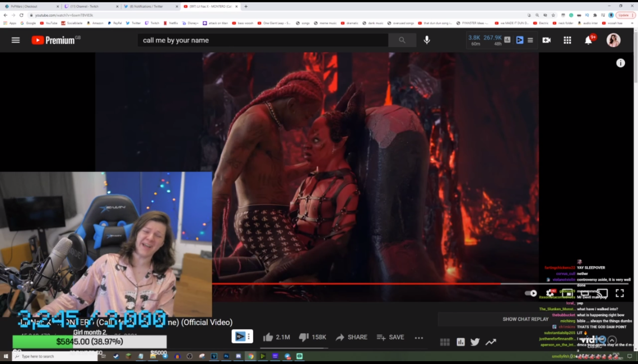Open the Socialblade bookmark
The image size is (638, 364).
[72, 23]
